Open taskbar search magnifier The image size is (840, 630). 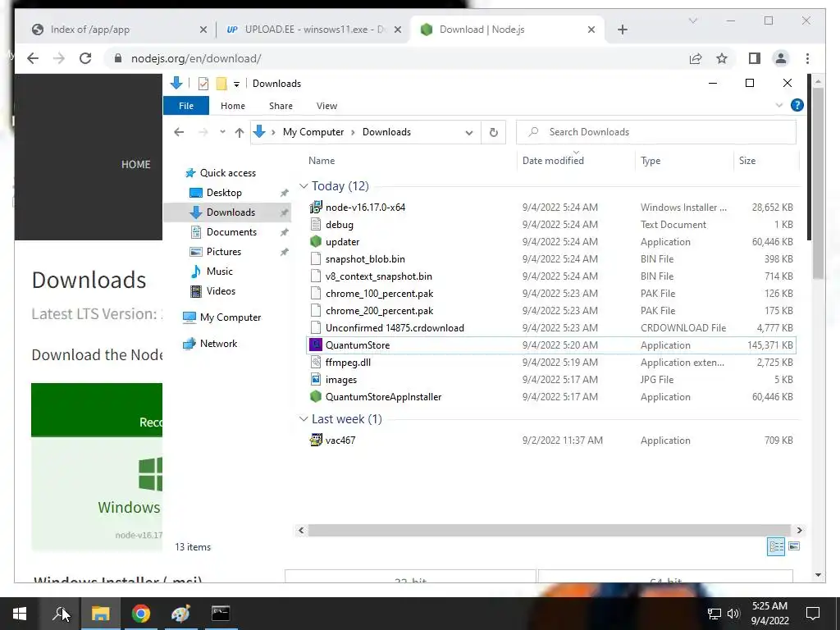[61, 614]
